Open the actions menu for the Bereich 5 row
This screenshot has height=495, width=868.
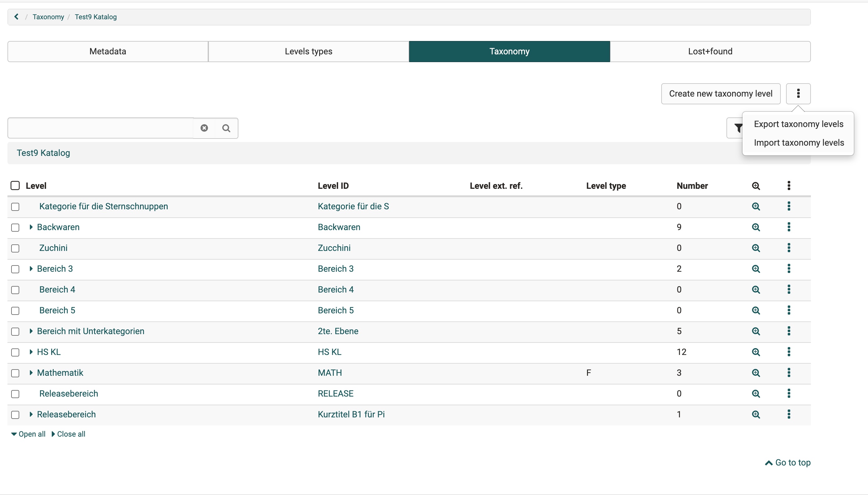[789, 310]
